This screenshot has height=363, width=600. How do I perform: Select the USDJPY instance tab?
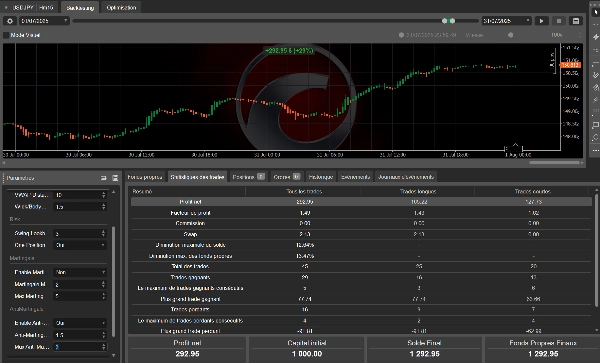30,8
